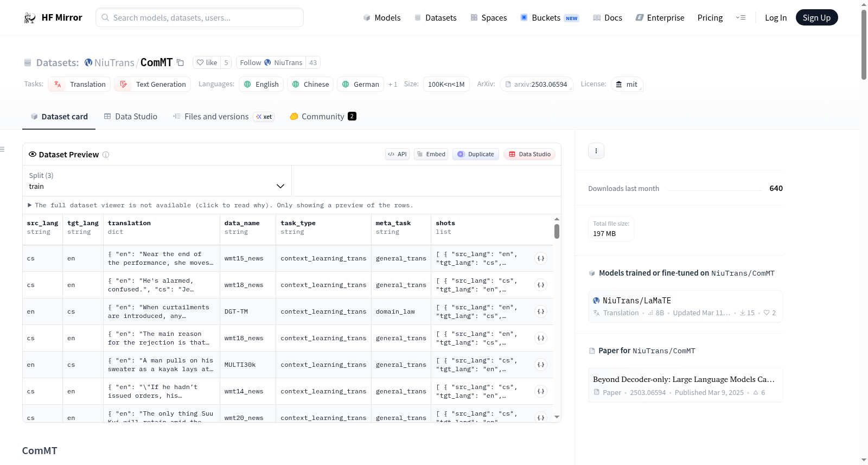Click the Dataset Preview info icon
Viewport: 868px width, 465px height.
point(106,155)
